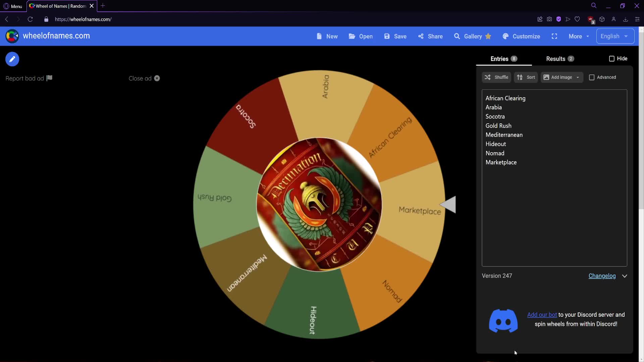This screenshot has height=362, width=644.
Task: Click the Decimation center image of wheel
Action: [319, 204]
